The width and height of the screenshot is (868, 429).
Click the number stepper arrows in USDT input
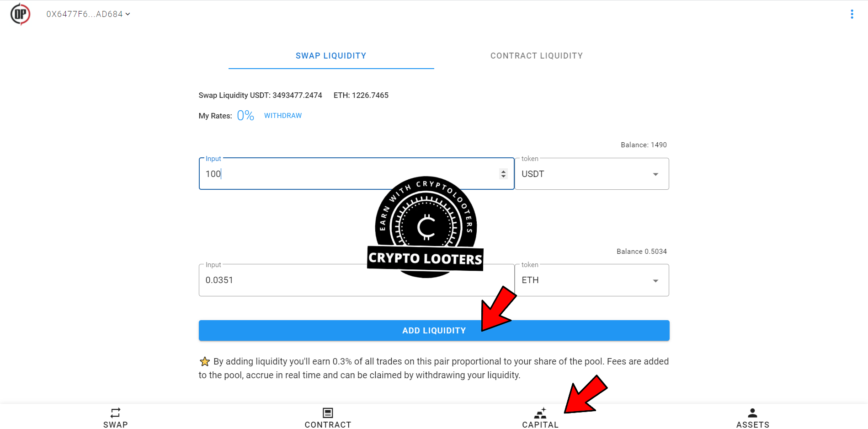point(503,174)
